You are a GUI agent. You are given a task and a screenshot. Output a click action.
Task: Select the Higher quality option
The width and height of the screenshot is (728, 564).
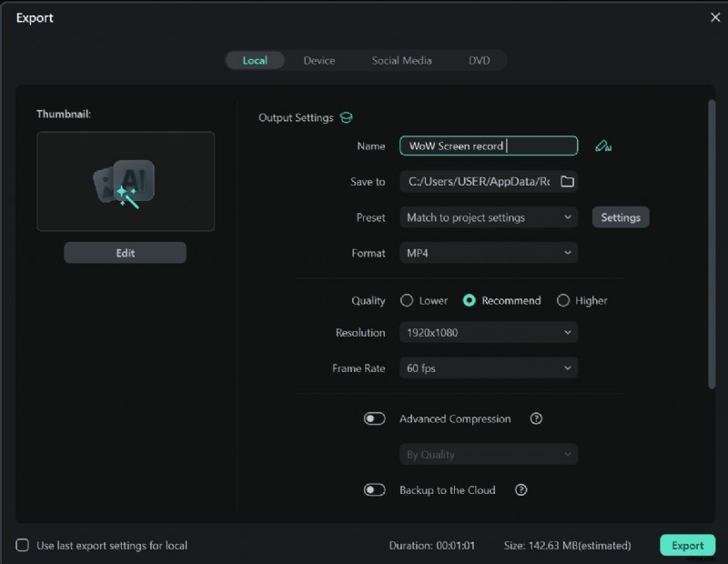pos(562,300)
